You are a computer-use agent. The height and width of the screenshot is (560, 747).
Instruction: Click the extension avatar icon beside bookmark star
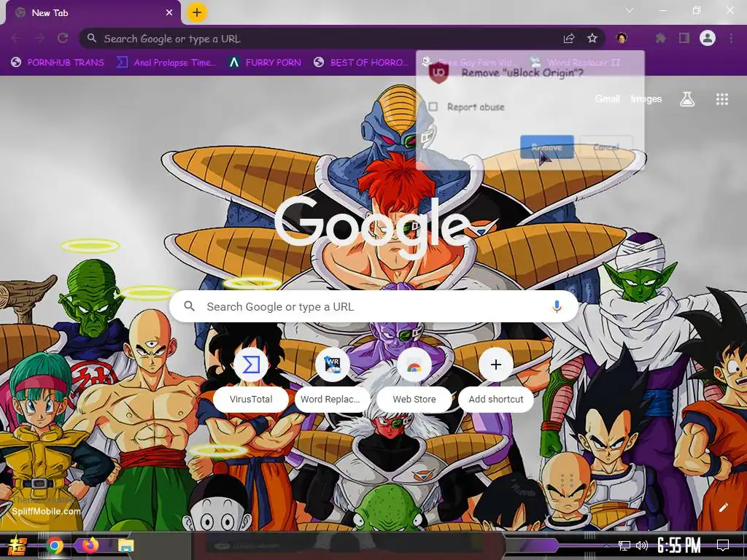pyautogui.click(x=622, y=38)
